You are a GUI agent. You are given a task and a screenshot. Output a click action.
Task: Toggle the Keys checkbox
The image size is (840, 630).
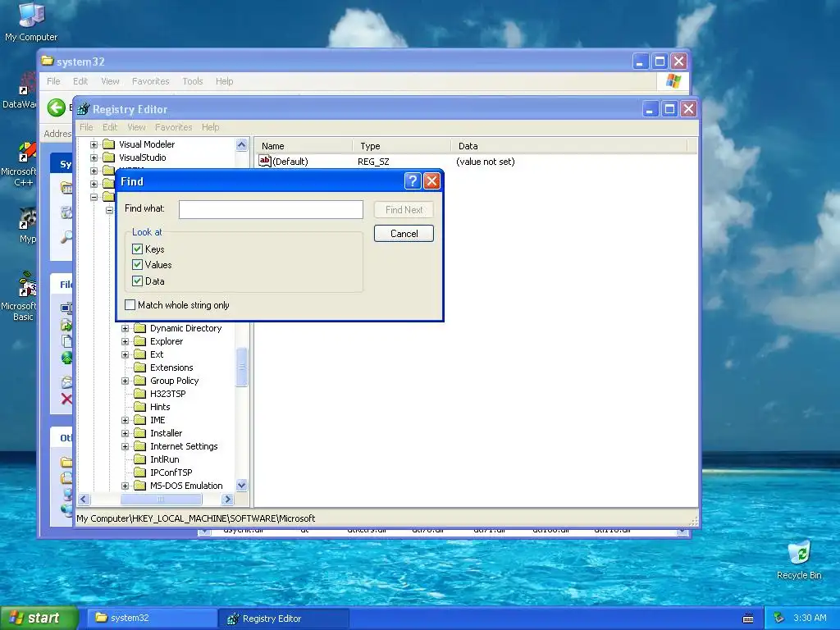[137, 249]
